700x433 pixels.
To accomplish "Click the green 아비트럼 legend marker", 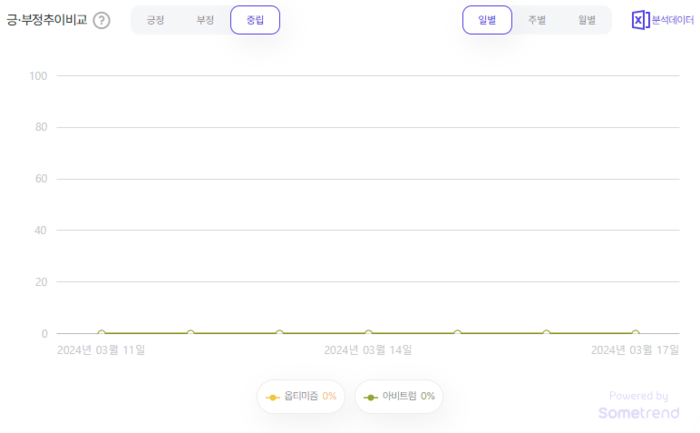I will pyautogui.click(x=371, y=397).
